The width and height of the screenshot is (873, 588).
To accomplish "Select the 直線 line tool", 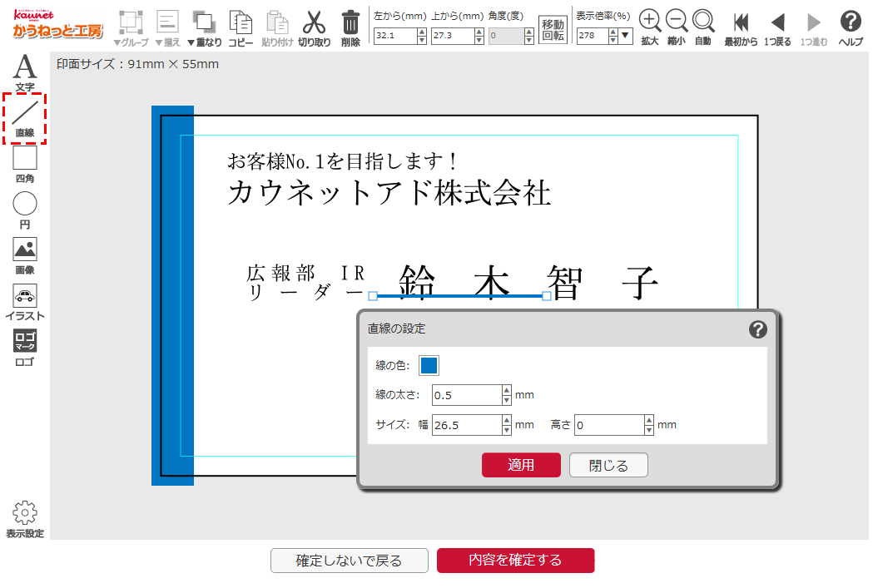I will click(24, 118).
